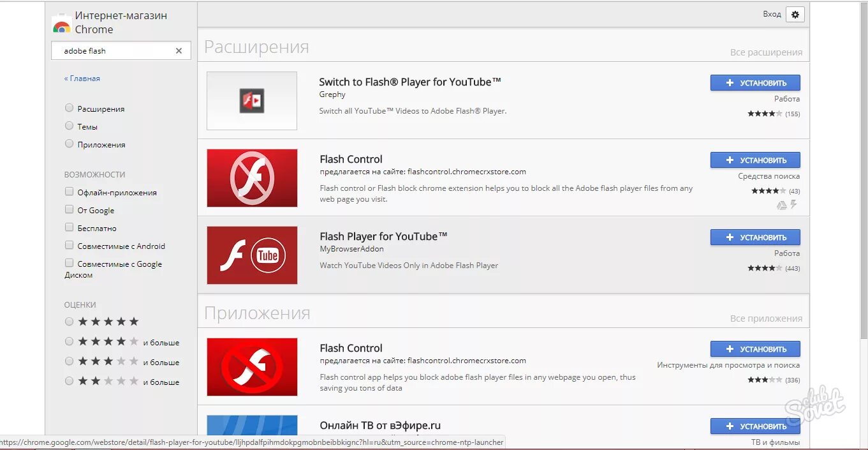Open title Switch to Flash® Player for YouTube™

point(410,82)
